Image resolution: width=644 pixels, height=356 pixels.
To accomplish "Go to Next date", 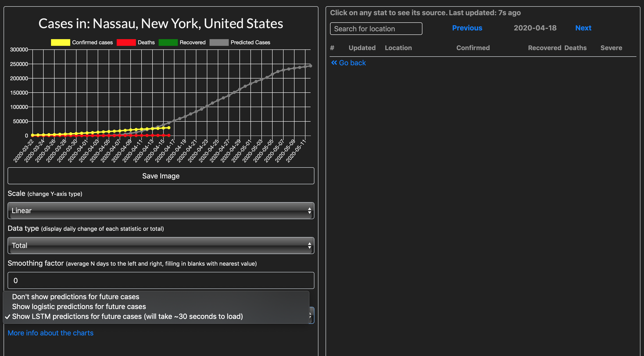I will [583, 28].
